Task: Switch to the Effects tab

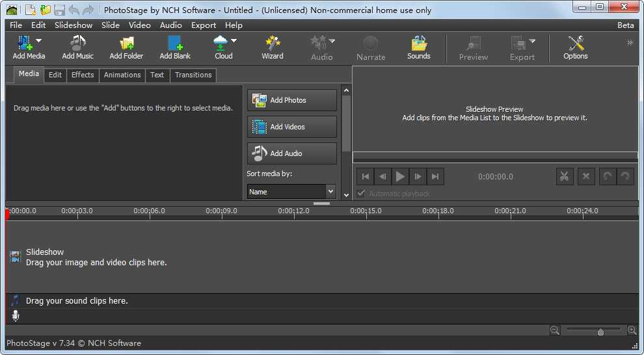Action: click(x=83, y=75)
